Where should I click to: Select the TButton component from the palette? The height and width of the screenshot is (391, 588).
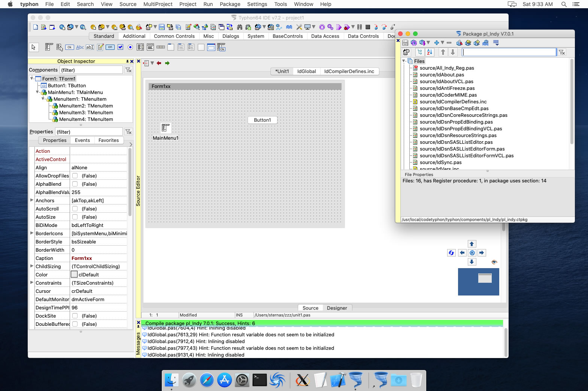[69, 47]
